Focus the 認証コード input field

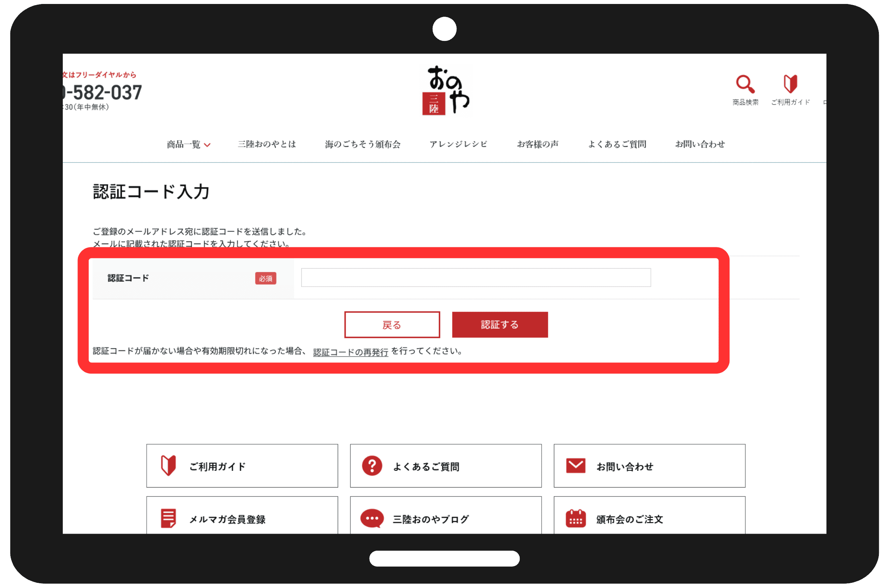476,278
